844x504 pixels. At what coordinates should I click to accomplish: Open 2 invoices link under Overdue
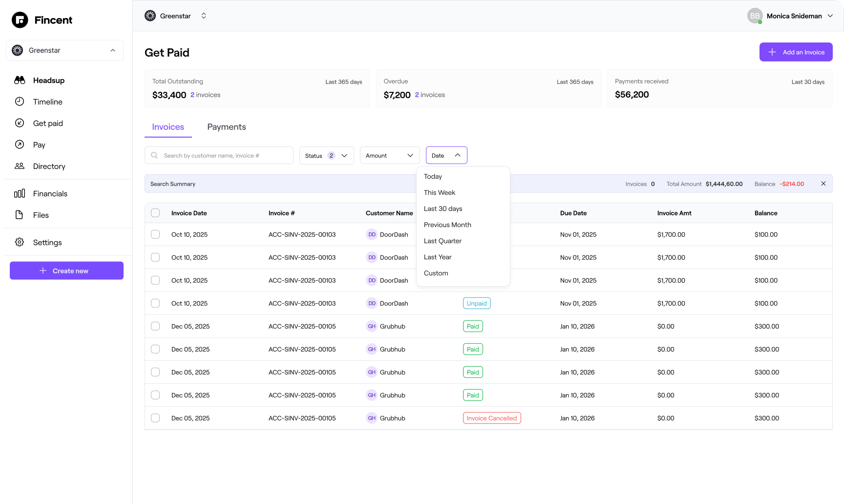(430, 95)
